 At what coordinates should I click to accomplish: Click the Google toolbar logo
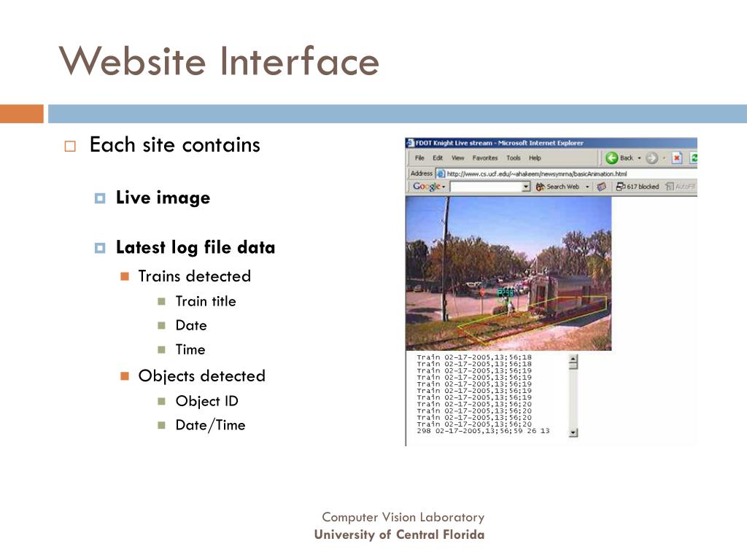click(426, 187)
